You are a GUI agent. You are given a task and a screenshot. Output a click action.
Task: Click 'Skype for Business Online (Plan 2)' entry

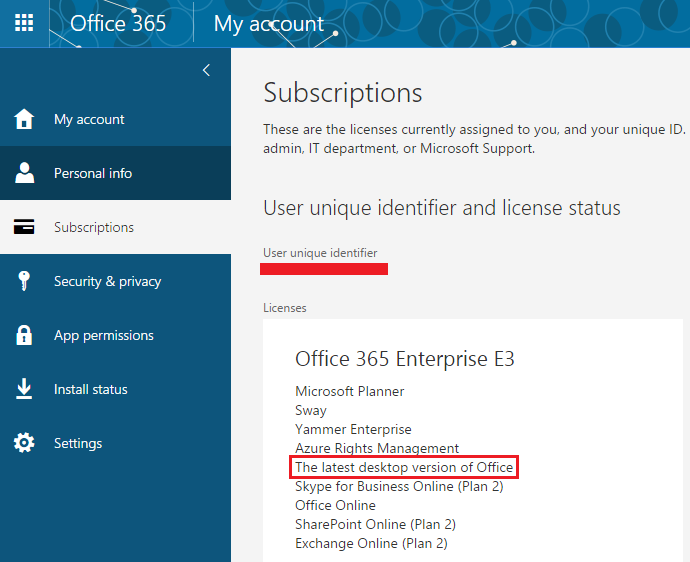pos(399,486)
